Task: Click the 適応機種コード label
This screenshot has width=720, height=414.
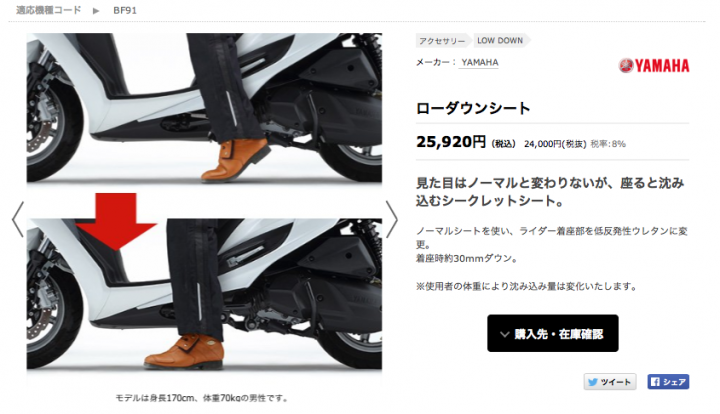Action: click(x=49, y=10)
